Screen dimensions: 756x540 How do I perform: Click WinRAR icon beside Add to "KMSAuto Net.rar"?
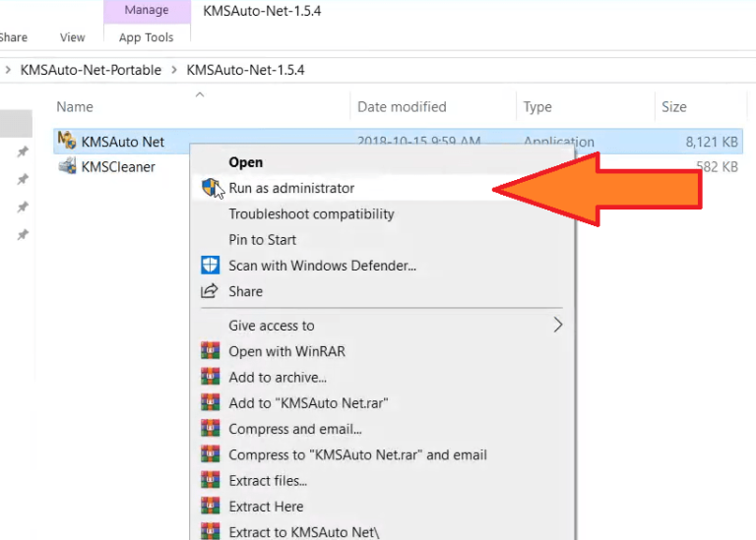(x=211, y=402)
